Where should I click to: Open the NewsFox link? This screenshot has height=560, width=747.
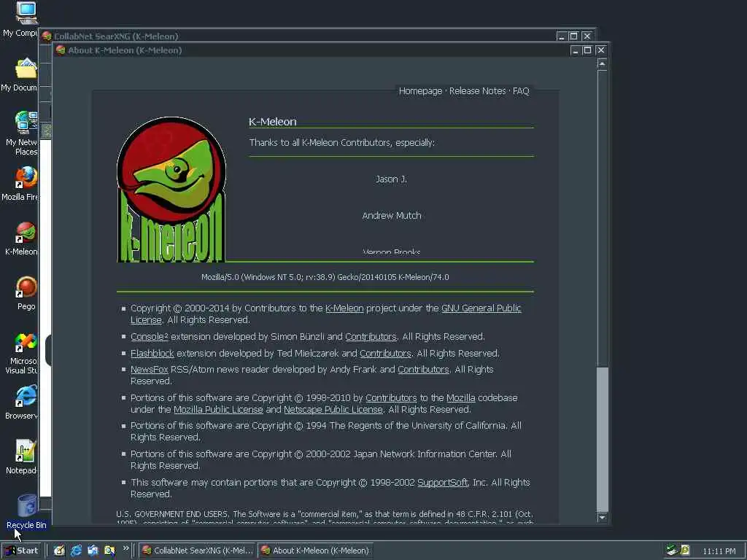(x=149, y=370)
